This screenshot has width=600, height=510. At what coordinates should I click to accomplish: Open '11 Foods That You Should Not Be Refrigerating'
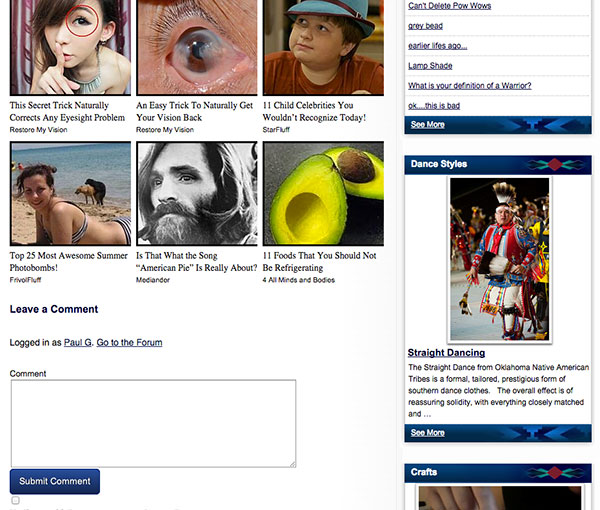tap(320, 262)
